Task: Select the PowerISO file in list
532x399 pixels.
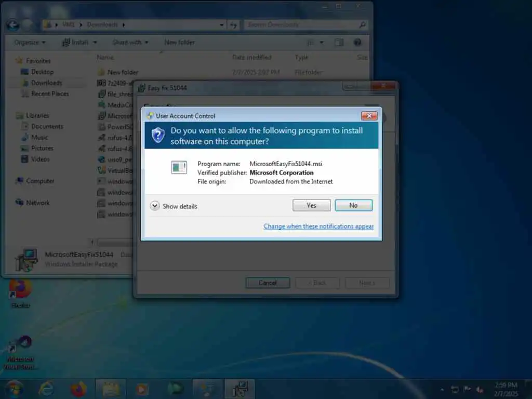Action: (115, 127)
